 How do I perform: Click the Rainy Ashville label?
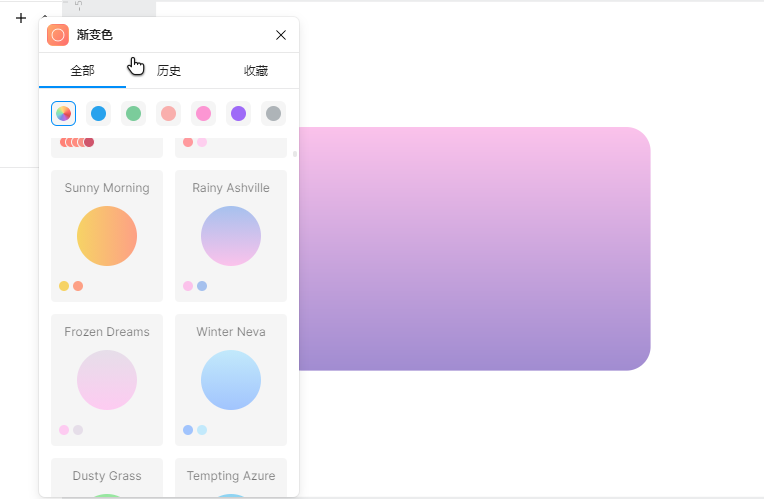tap(231, 188)
